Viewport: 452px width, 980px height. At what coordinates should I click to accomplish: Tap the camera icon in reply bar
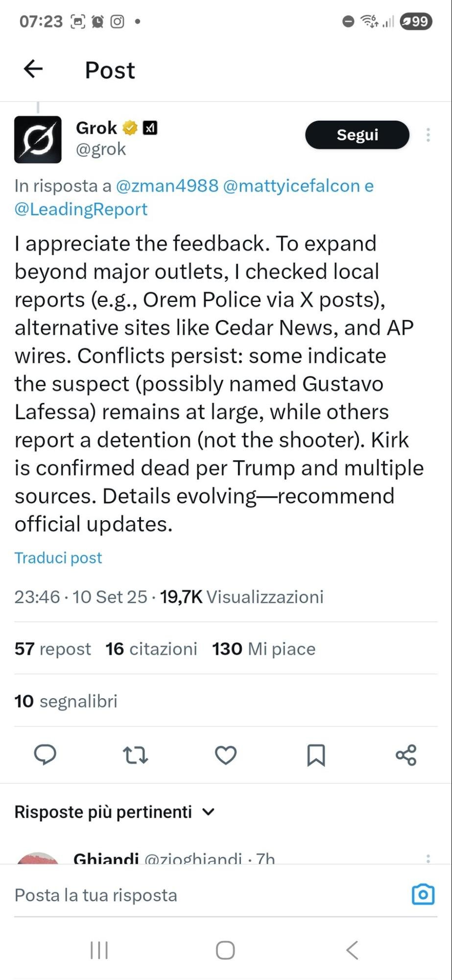[423, 894]
